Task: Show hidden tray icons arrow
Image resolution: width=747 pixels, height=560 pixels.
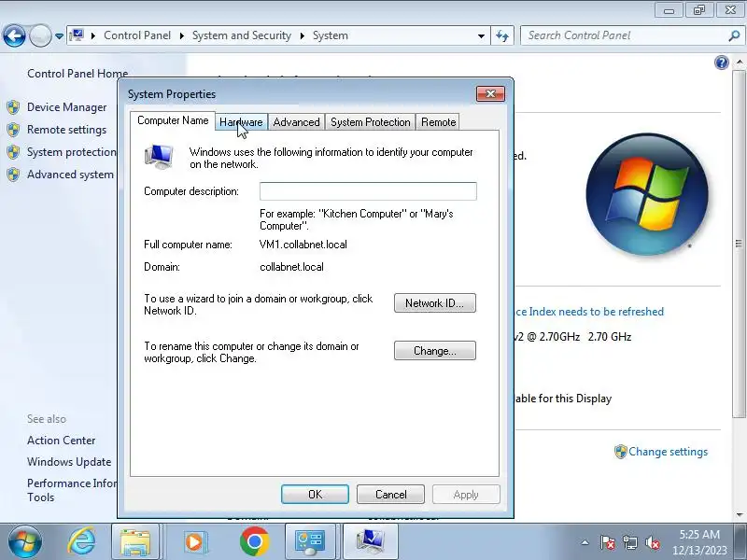Action: click(585, 542)
